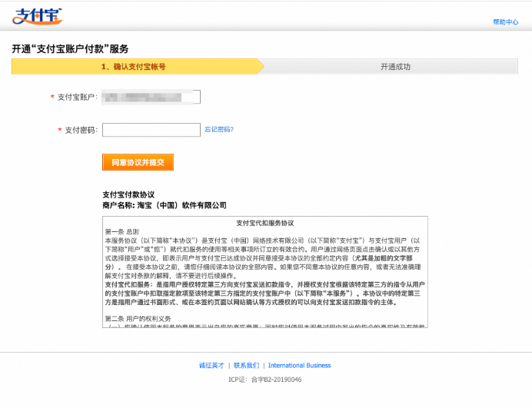
Task: Open the 联系我们 contact link
Action: tap(246, 366)
